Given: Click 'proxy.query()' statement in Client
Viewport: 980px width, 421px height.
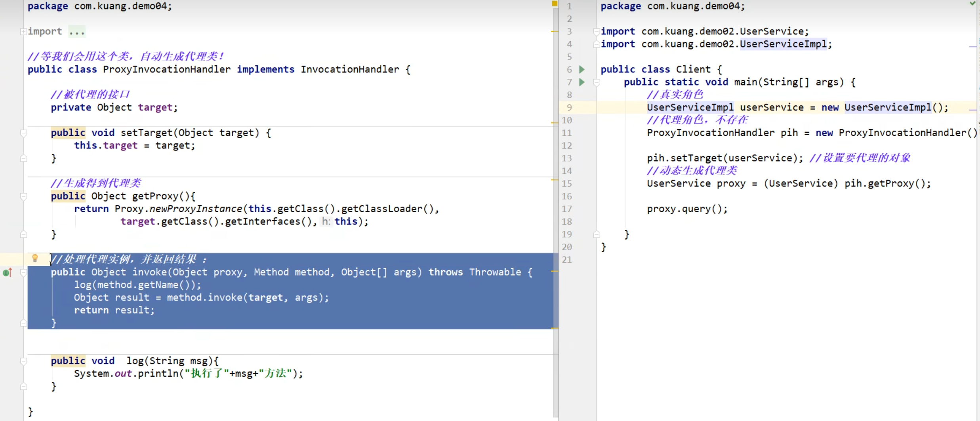Looking at the screenshot, I should (x=687, y=209).
